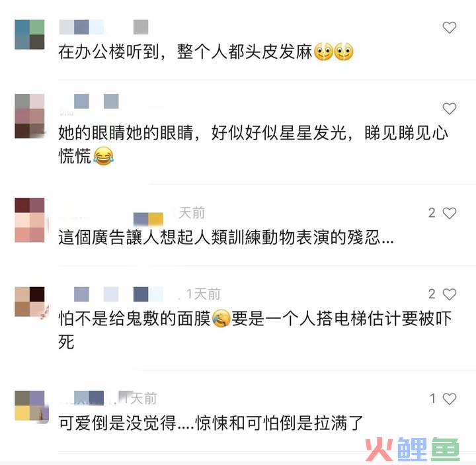Open username above 她的眼睛 comment
Viewport: 476px width, 465px height.
point(111,101)
